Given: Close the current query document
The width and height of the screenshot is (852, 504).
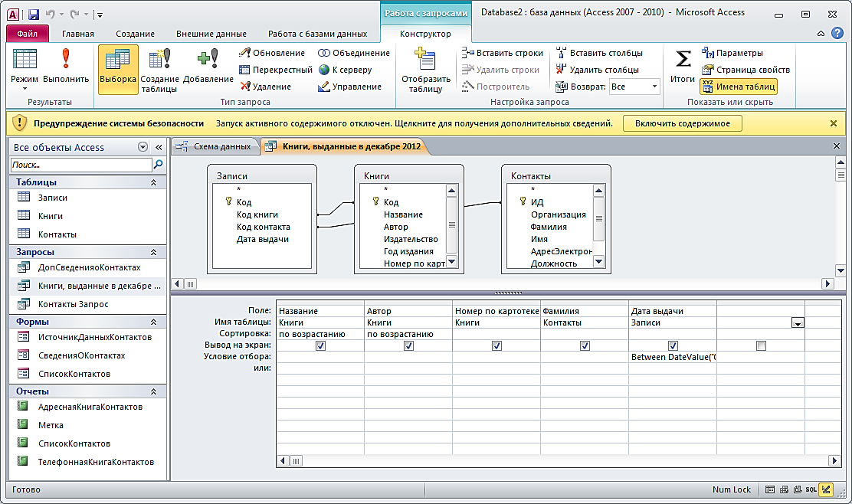Looking at the screenshot, I should tap(836, 146).
